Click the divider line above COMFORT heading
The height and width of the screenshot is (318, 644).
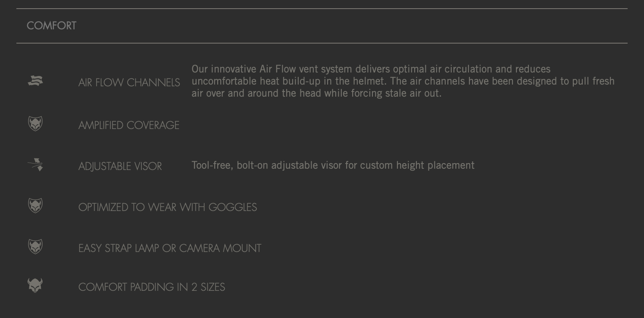point(322,9)
